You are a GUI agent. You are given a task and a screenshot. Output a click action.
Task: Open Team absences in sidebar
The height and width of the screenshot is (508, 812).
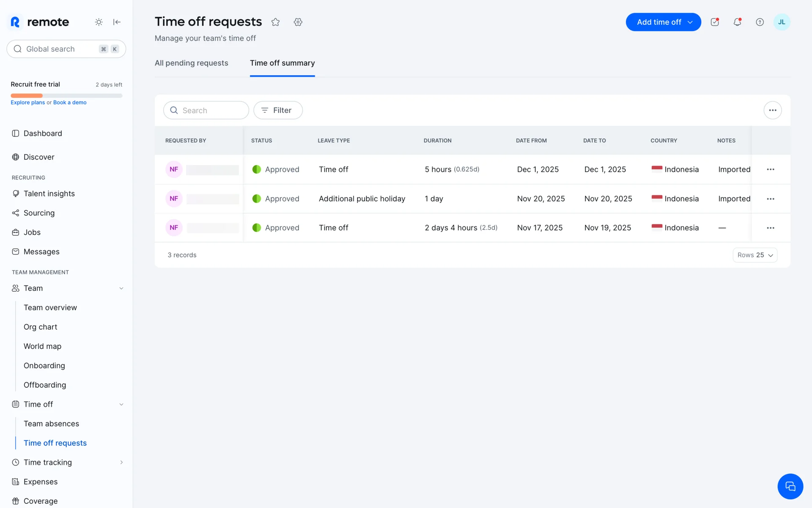(51, 424)
